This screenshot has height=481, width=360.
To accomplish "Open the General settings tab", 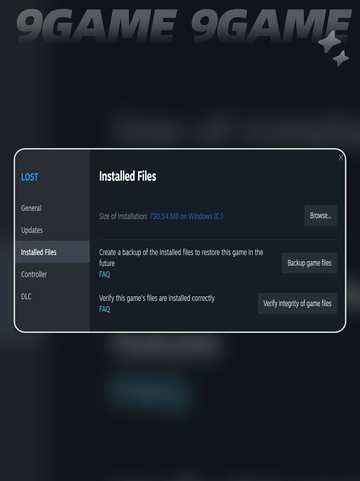I will click(x=31, y=208).
